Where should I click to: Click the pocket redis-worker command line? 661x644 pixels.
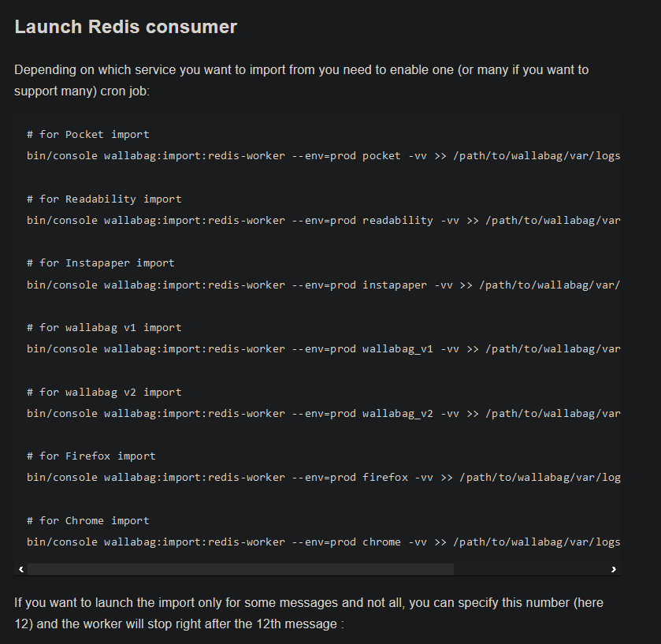323,155
